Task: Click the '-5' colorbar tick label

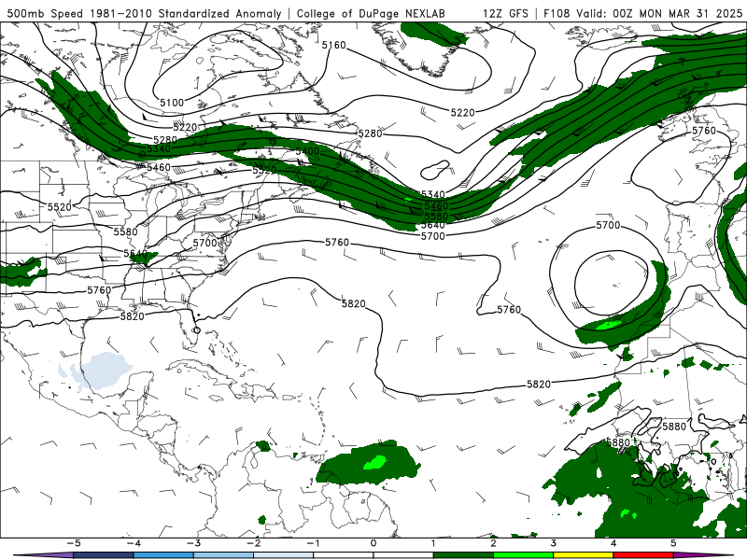Action: pyautogui.click(x=73, y=543)
